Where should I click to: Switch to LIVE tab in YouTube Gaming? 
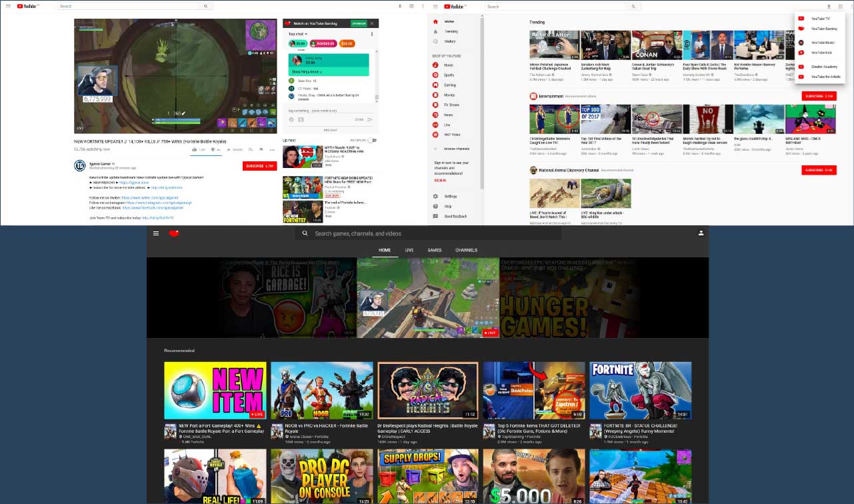point(409,250)
